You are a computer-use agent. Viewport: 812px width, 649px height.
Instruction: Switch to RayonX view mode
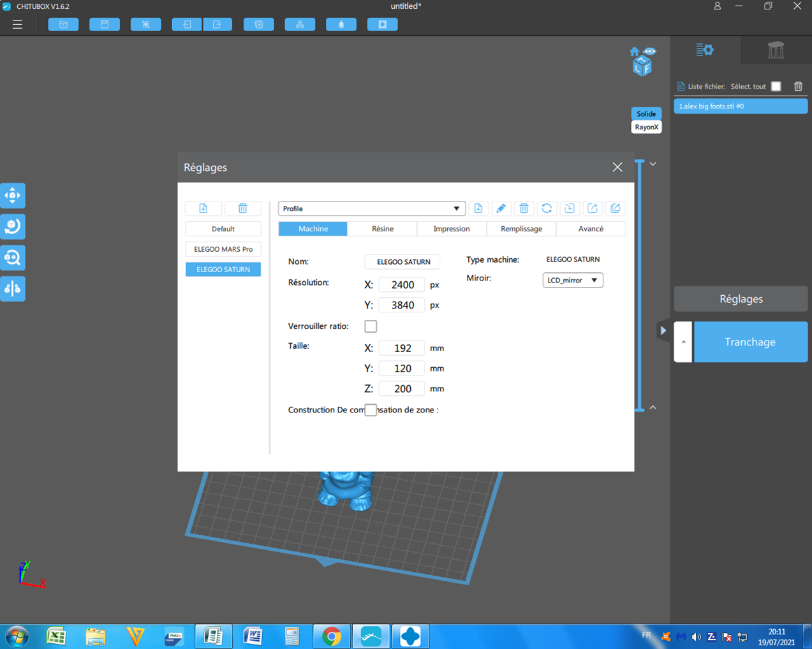pyautogui.click(x=646, y=127)
